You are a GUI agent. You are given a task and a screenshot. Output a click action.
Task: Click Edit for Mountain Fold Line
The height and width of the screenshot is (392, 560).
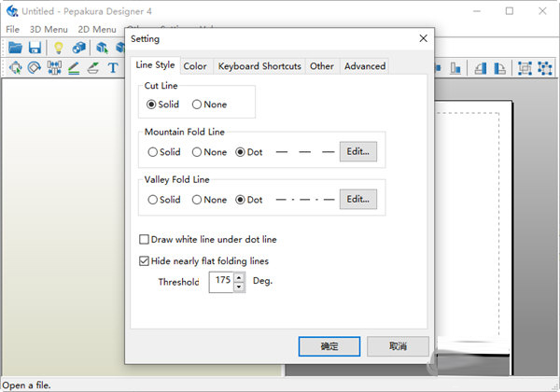point(358,151)
